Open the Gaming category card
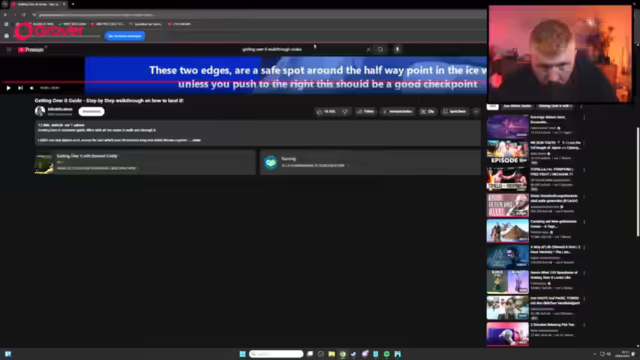640x360 pixels. 371,162
